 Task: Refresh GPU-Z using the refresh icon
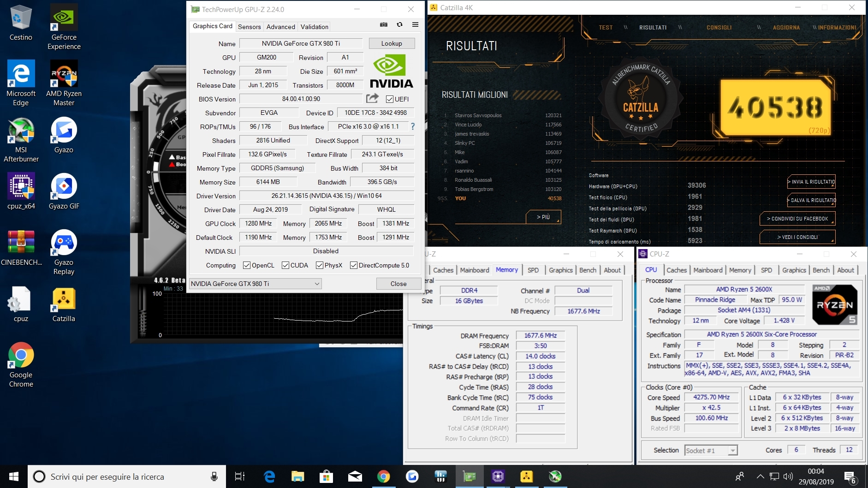(399, 25)
